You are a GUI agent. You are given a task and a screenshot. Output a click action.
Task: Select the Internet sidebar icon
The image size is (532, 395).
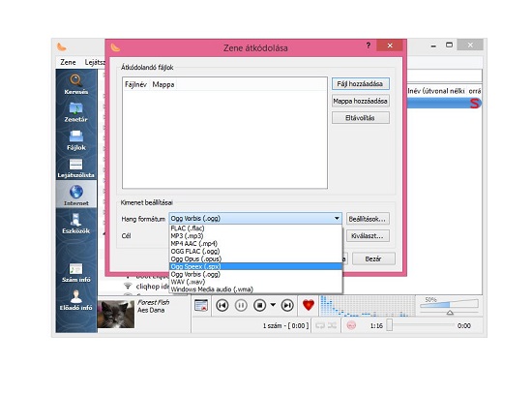(76, 195)
